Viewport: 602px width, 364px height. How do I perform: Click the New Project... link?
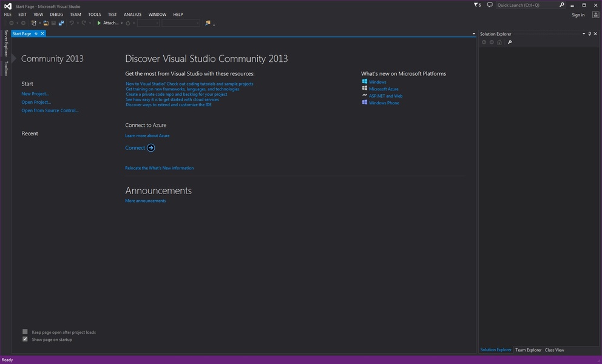pyautogui.click(x=35, y=94)
